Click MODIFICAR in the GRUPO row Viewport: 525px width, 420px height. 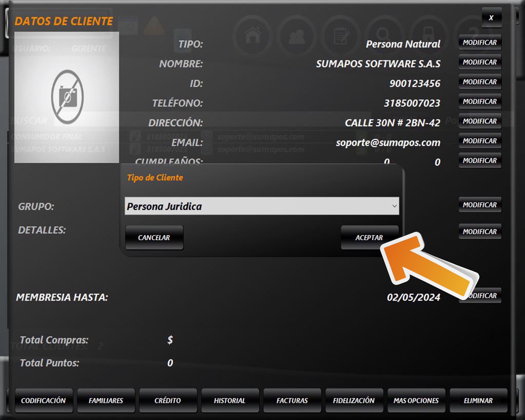[x=480, y=205]
